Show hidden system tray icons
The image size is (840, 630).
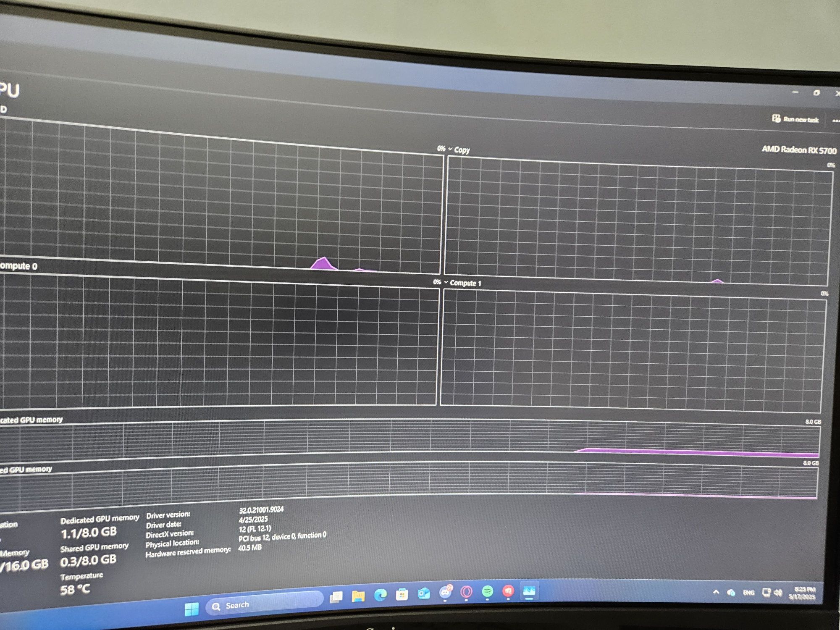[716, 592]
